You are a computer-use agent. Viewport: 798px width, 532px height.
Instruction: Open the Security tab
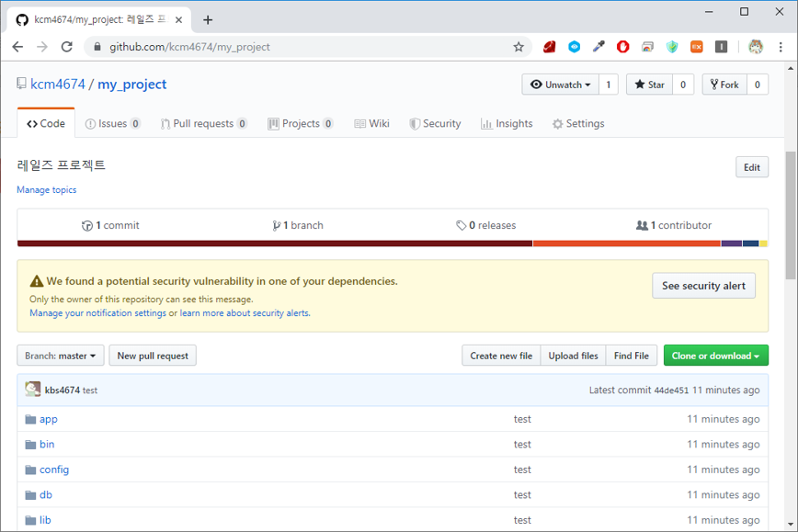[435, 124]
